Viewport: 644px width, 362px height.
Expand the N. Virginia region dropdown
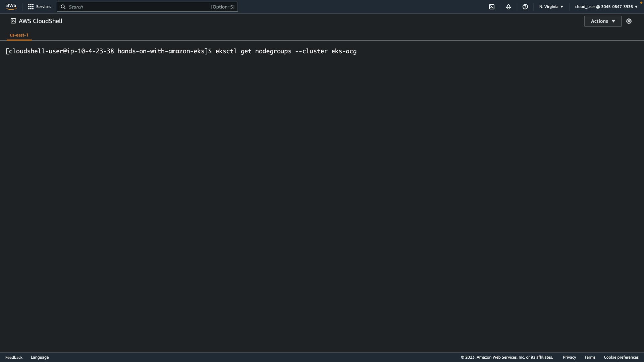[x=551, y=7]
